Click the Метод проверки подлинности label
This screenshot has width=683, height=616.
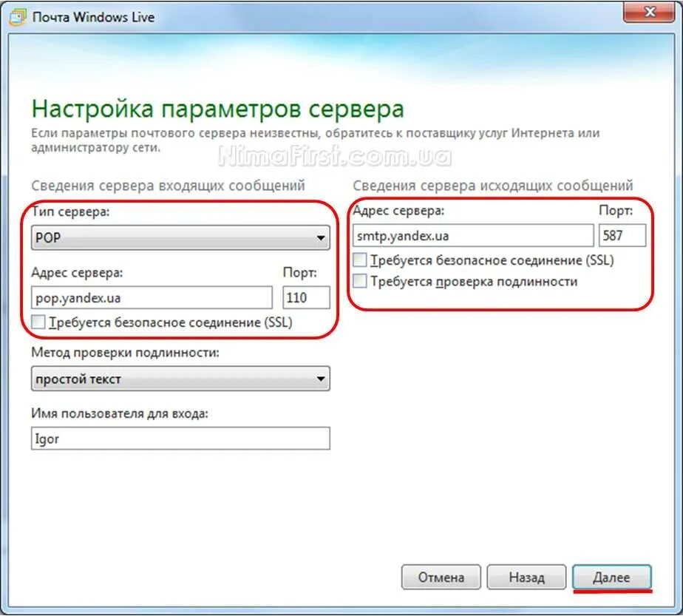[125, 353]
